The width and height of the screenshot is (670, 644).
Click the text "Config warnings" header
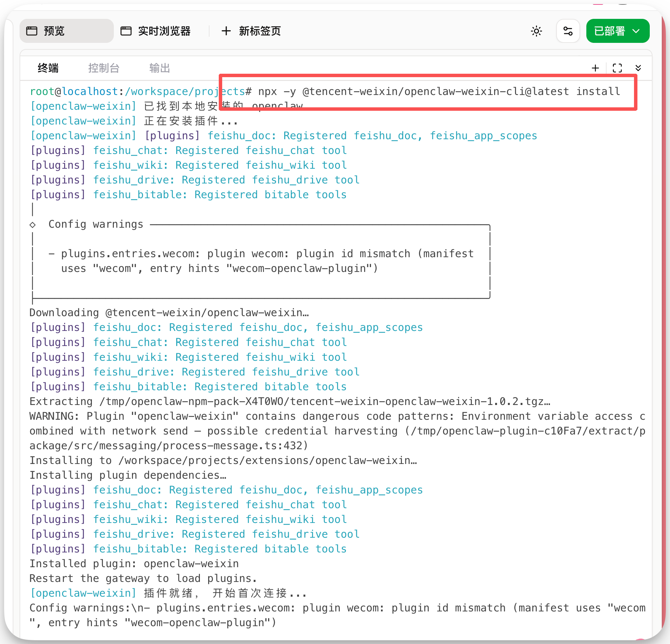[96, 224]
